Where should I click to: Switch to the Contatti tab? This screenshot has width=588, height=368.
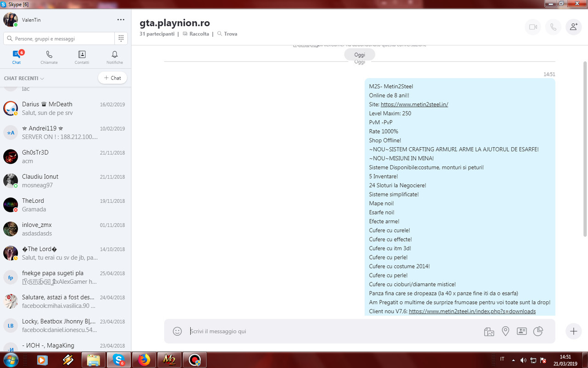(x=82, y=57)
